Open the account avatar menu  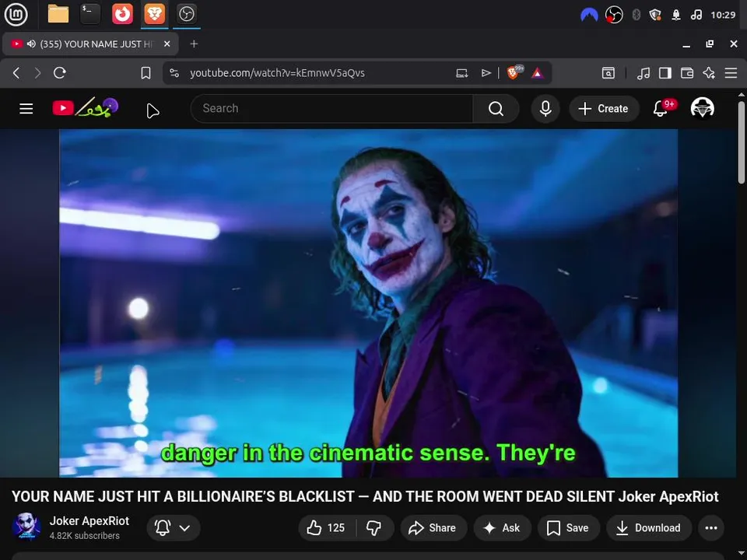702,109
